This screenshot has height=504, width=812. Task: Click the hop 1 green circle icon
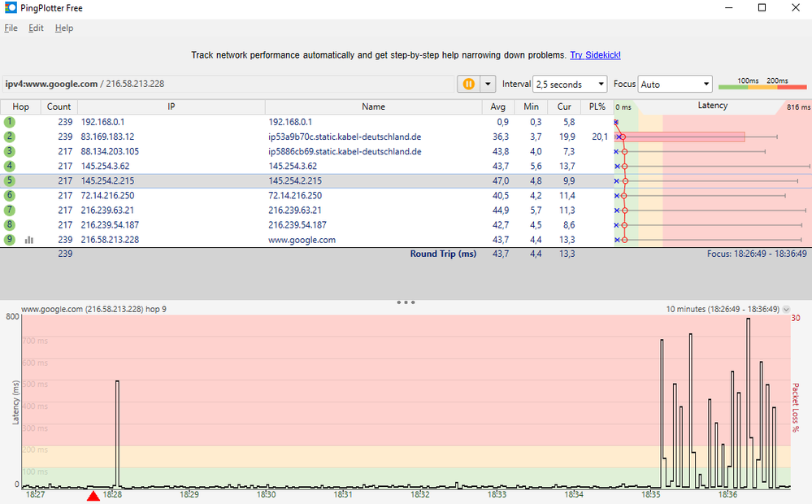point(10,122)
